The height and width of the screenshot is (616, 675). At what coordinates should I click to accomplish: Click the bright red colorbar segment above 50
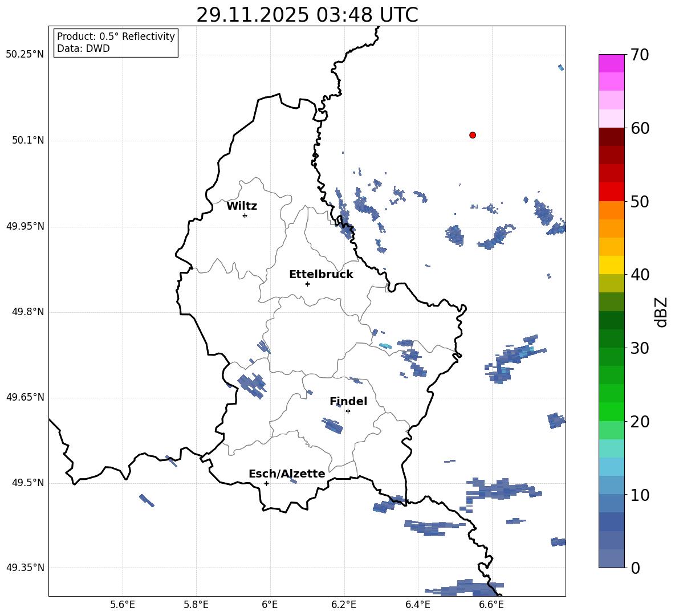(x=612, y=192)
